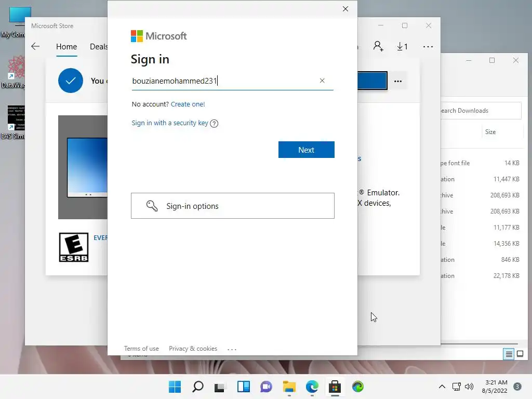The image size is (532, 399).
Task: Sort by Size column in File Explorer
Action: tap(490, 132)
